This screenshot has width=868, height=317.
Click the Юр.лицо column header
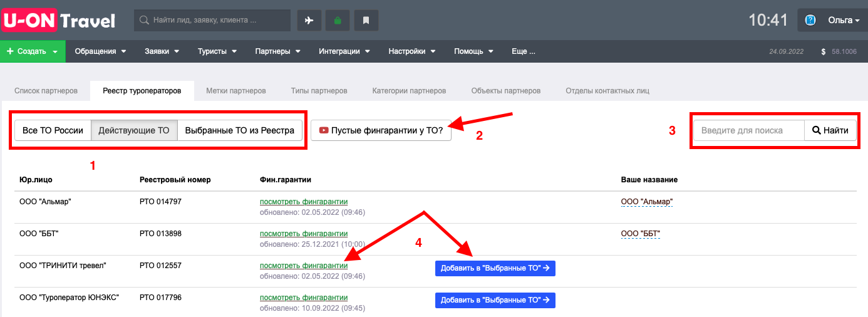[x=36, y=180]
